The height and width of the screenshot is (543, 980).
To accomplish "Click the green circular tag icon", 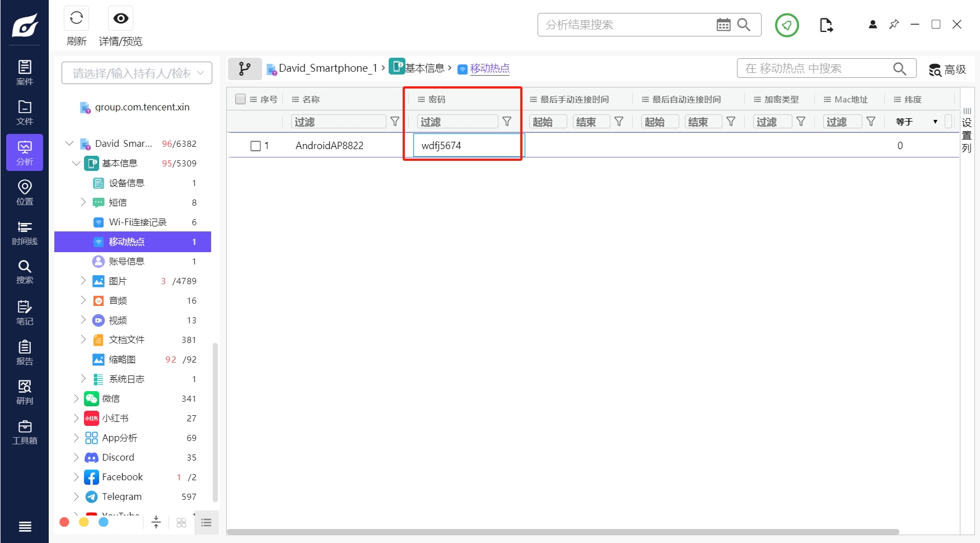I will coord(787,25).
